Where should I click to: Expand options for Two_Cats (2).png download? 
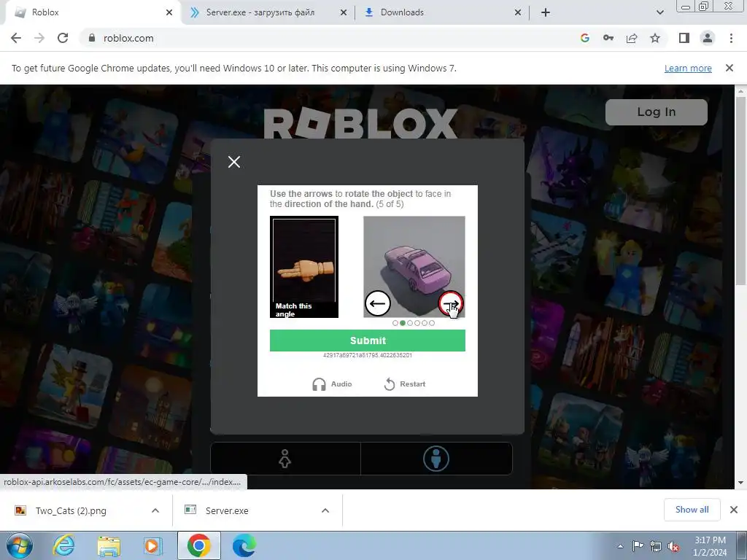pos(155,510)
